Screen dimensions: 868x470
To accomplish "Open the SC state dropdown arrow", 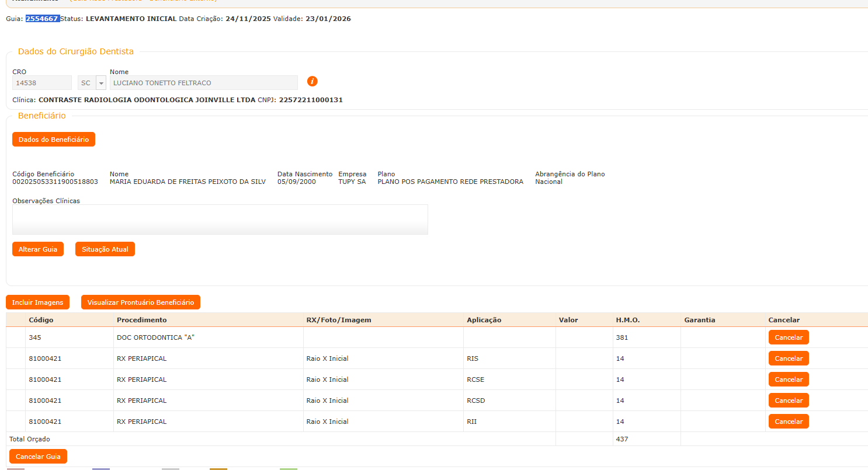I will [x=100, y=83].
